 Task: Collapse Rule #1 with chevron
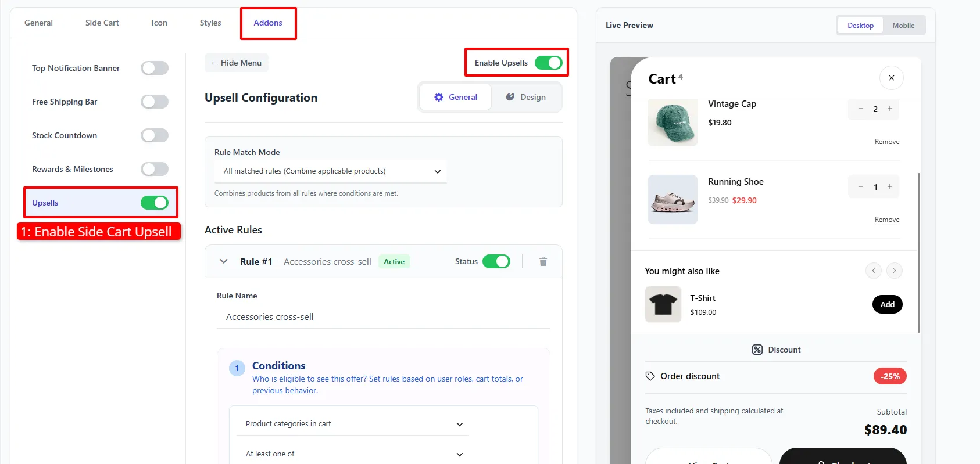point(224,261)
